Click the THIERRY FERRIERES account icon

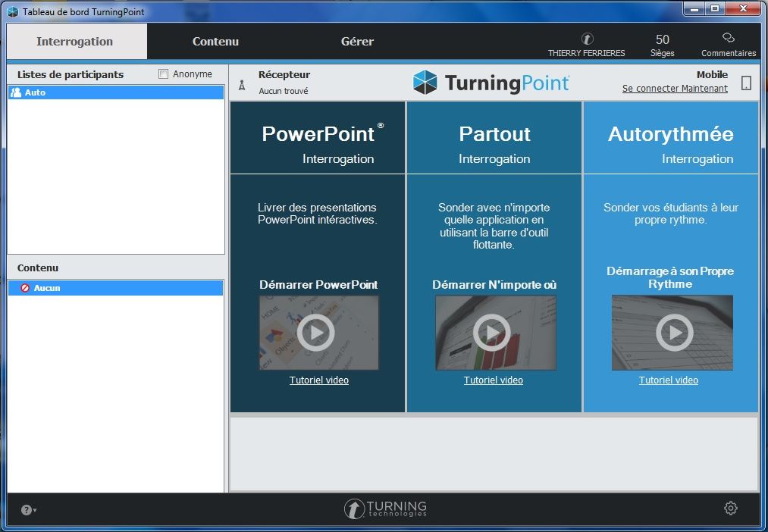[588, 39]
